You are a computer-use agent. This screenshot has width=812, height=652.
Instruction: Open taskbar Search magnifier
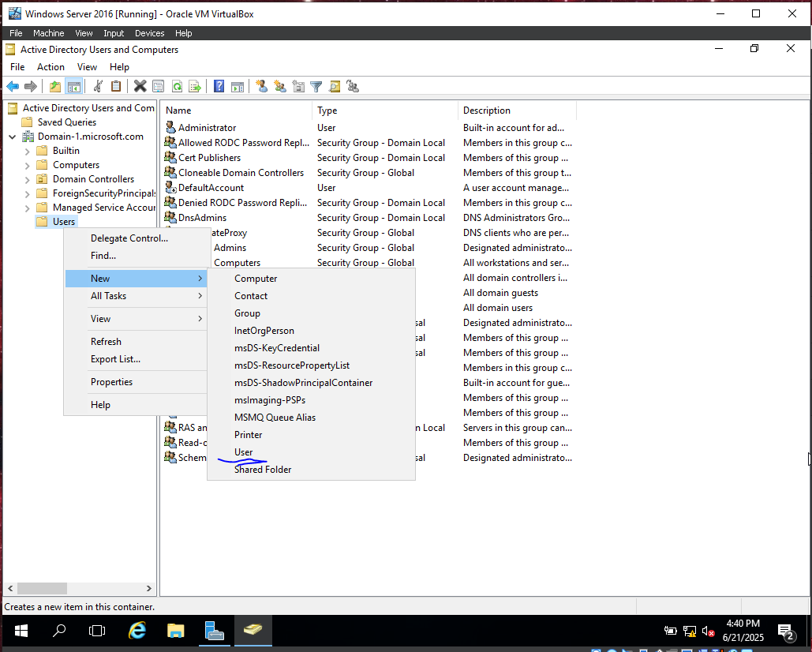(x=59, y=630)
